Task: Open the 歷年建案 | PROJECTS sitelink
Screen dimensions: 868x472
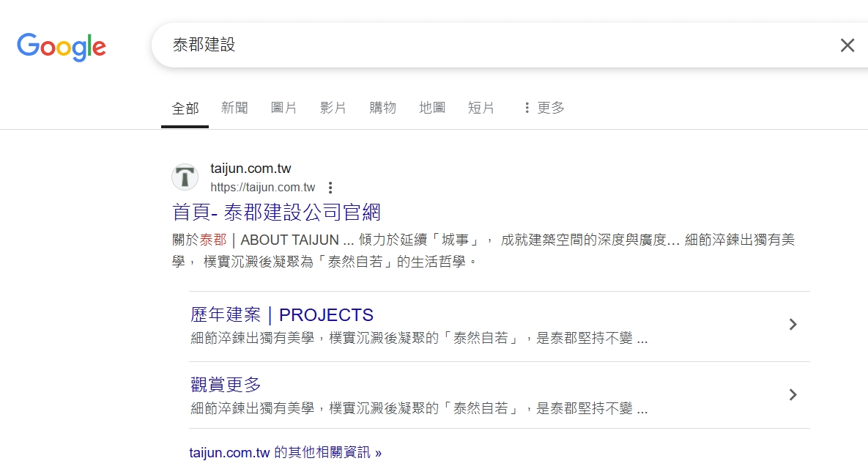Action: pos(282,314)
